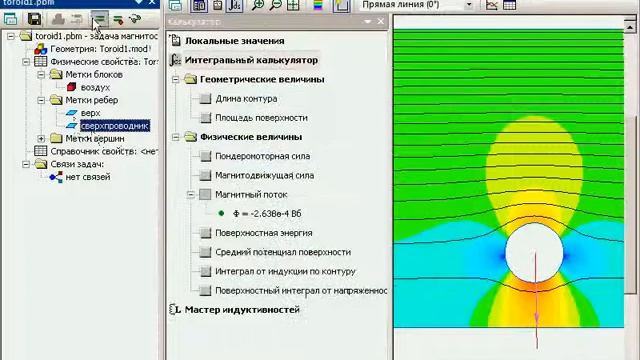Expand the Метки вершин folder
Image resolution: width=640 pixels, height=360 pixels.
41,139
